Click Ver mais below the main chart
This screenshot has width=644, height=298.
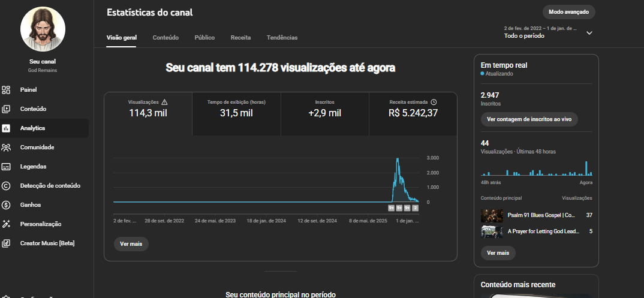[131, 244]
